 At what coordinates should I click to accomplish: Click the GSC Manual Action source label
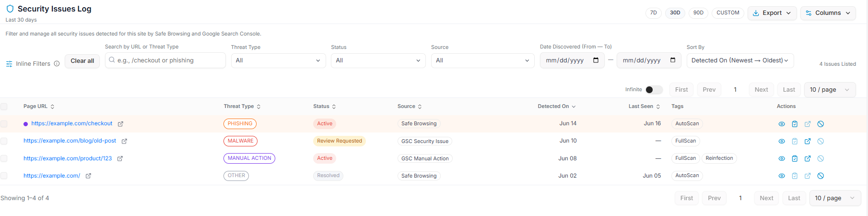coord(425,158)
